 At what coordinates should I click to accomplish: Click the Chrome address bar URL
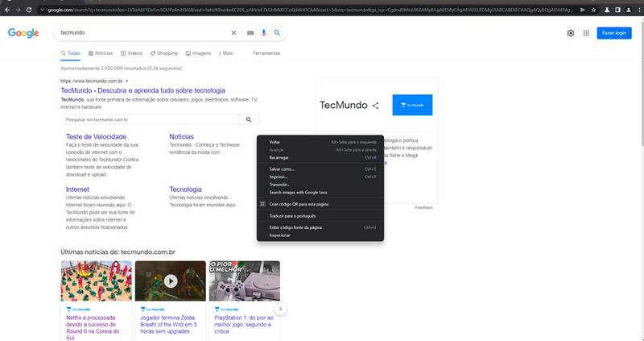click(310, 10)
